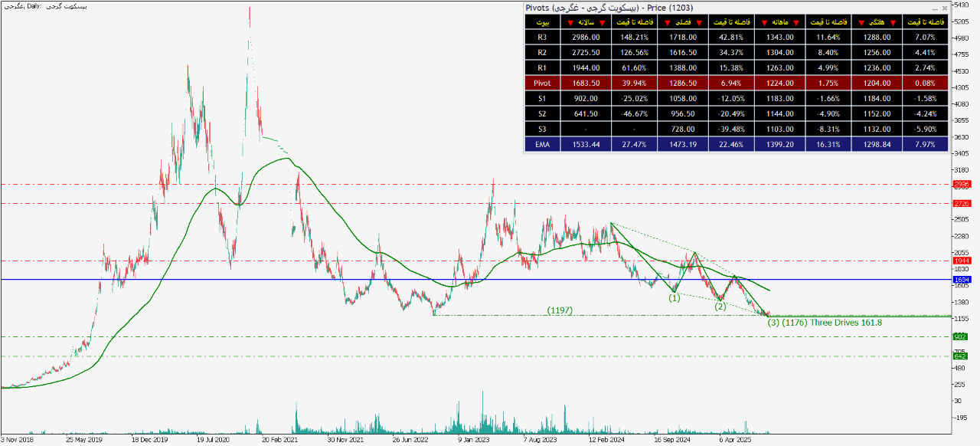Click the red 1944 price tag on axis
Image resolution: width=980 pixels, height=446 pixels.
962,261
